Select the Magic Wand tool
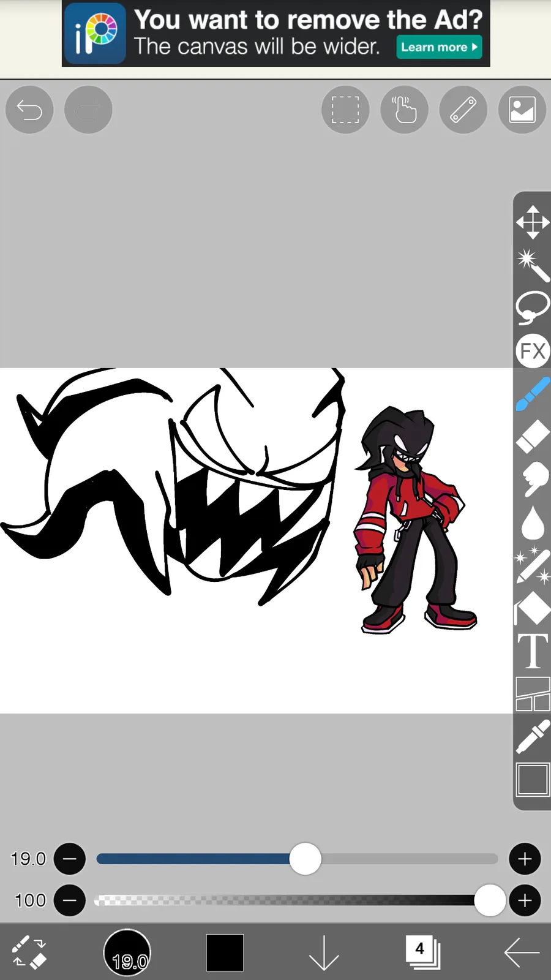 [x=533, y=265]
